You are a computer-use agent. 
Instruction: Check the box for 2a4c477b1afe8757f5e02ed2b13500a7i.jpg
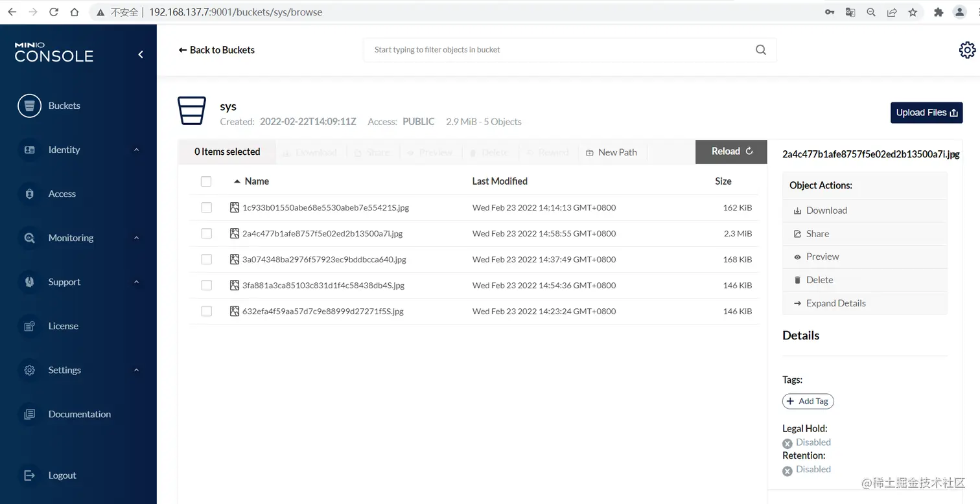point(206,233)
